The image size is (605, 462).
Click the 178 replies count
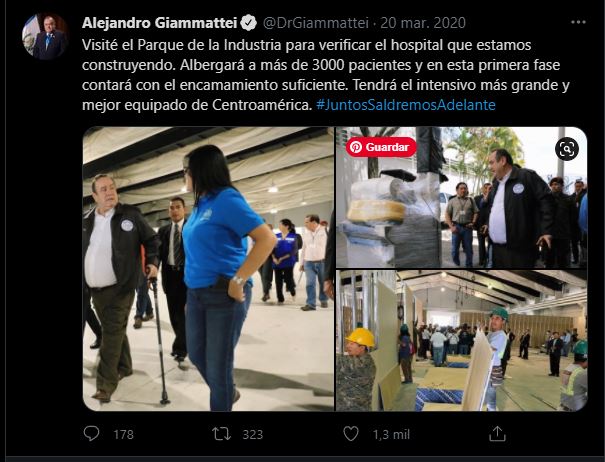(123, 435)
